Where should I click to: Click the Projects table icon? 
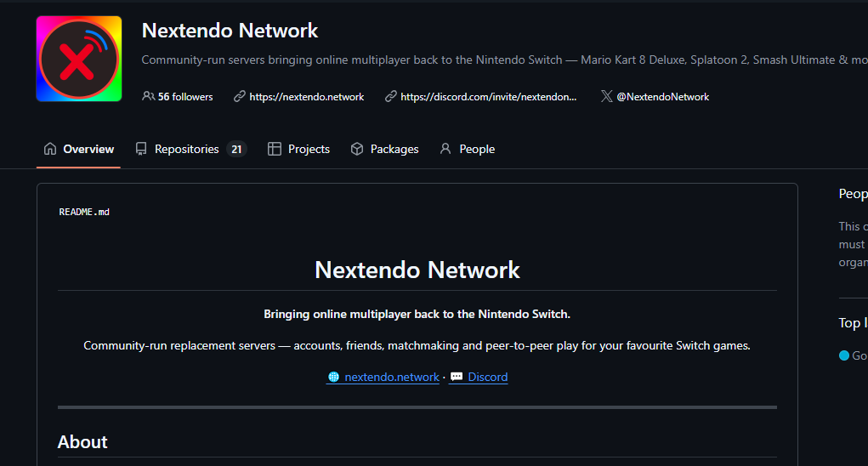tap(274, 149)
